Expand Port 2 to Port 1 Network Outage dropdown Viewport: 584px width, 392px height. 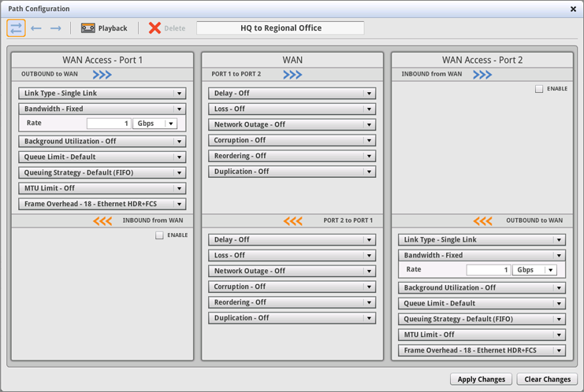click(292, 272)
